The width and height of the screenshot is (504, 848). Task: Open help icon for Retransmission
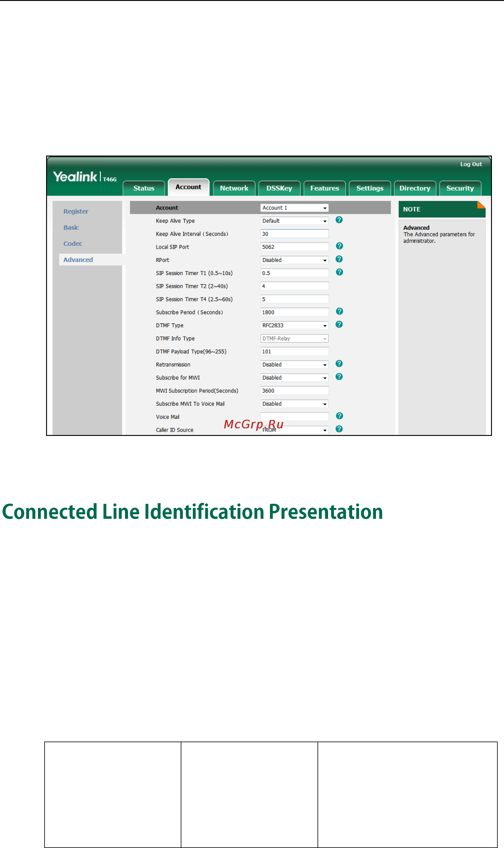pyautogui.click(x=339, y=364)
